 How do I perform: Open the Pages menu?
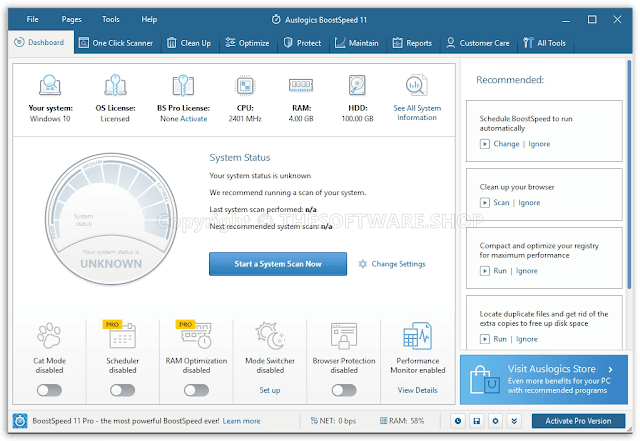click(x=71, y=19)
